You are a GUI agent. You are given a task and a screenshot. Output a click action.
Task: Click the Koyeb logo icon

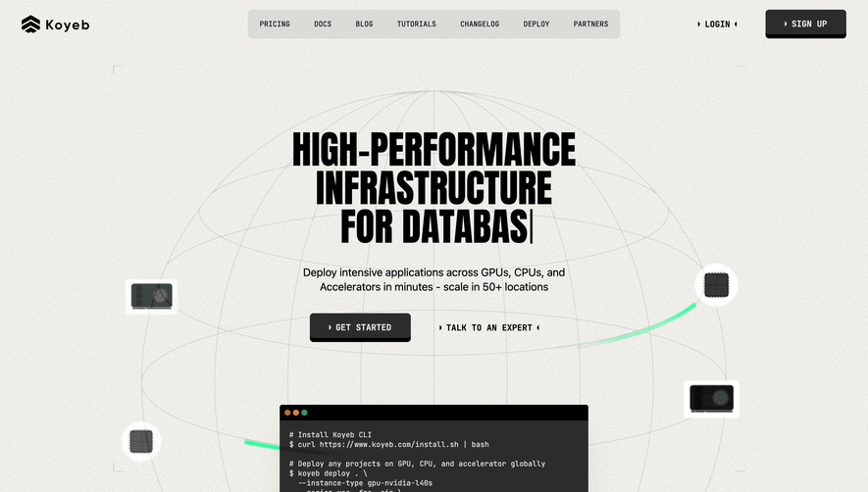click(x=31, y=25)
